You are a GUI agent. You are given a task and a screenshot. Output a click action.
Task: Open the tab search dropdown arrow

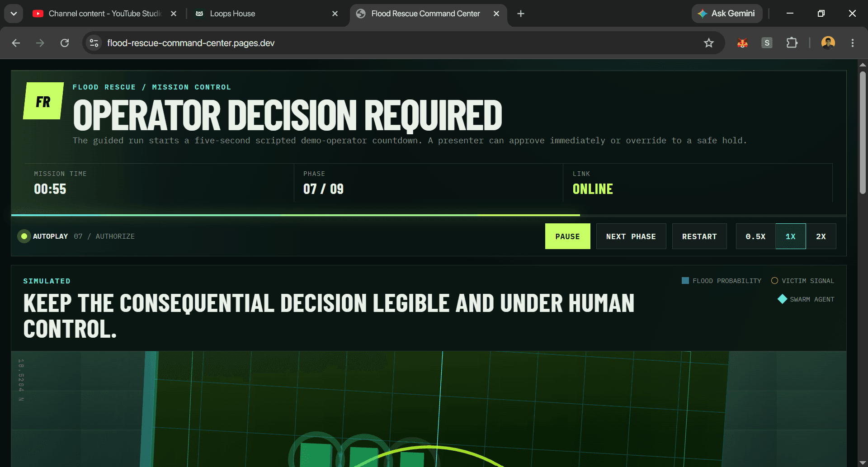click(14, 14)
